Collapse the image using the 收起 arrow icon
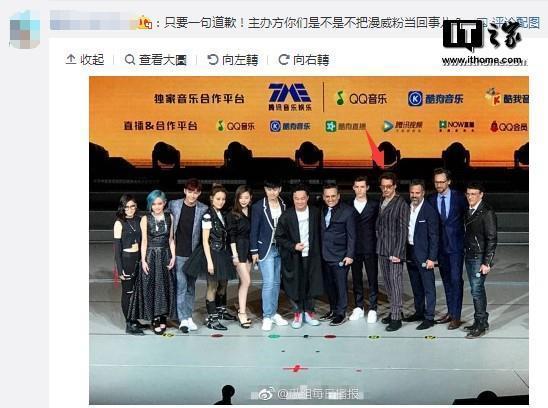This screenshot has width=548, height=408. 71,59
